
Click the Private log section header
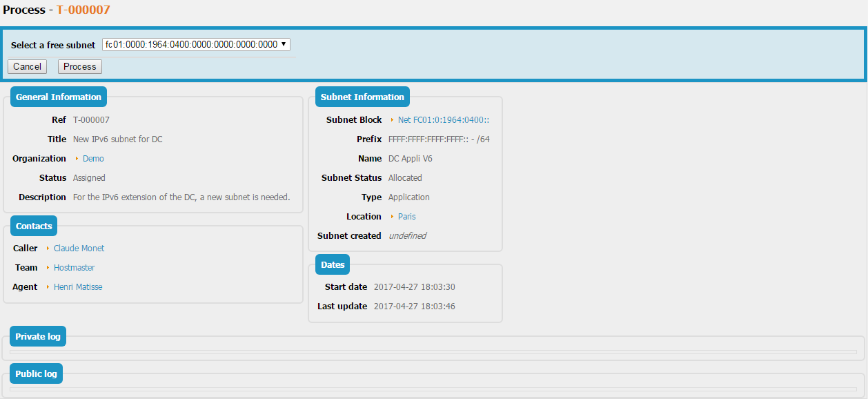38,337
